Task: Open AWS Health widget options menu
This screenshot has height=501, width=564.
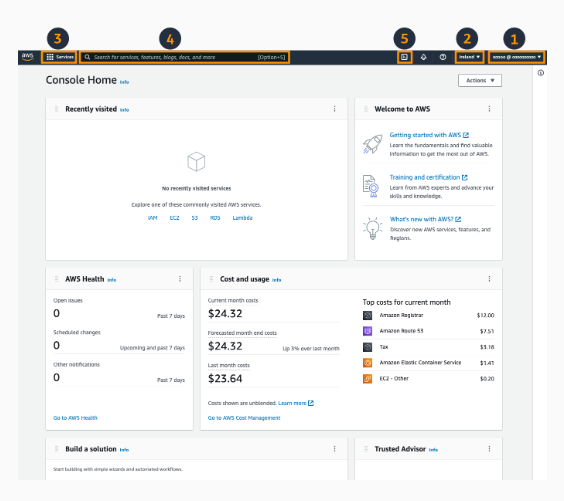Action: tap(180, 279)
